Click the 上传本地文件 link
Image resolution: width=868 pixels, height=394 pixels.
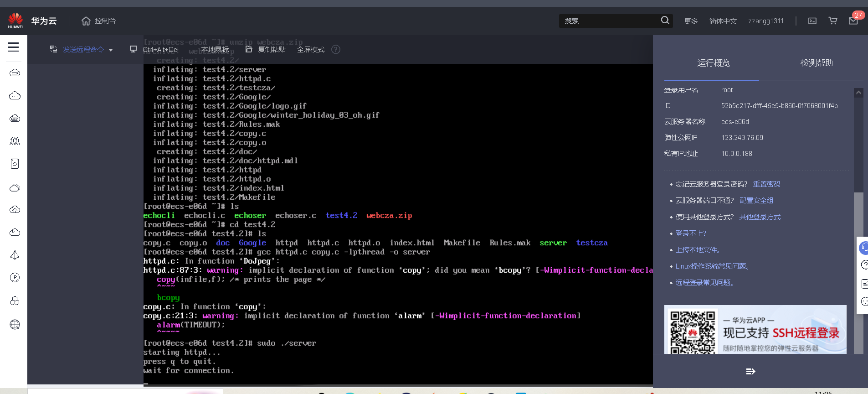tap(698, 250)
